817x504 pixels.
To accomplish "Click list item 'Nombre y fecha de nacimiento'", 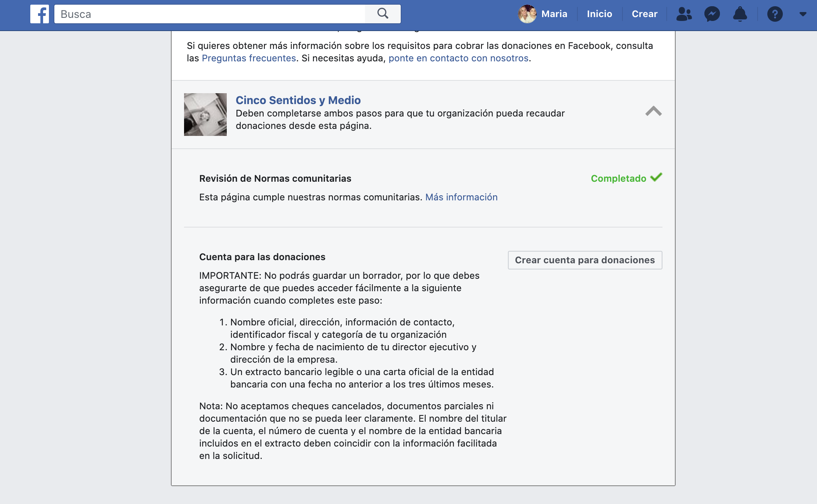I will click(x=353, y=353).
